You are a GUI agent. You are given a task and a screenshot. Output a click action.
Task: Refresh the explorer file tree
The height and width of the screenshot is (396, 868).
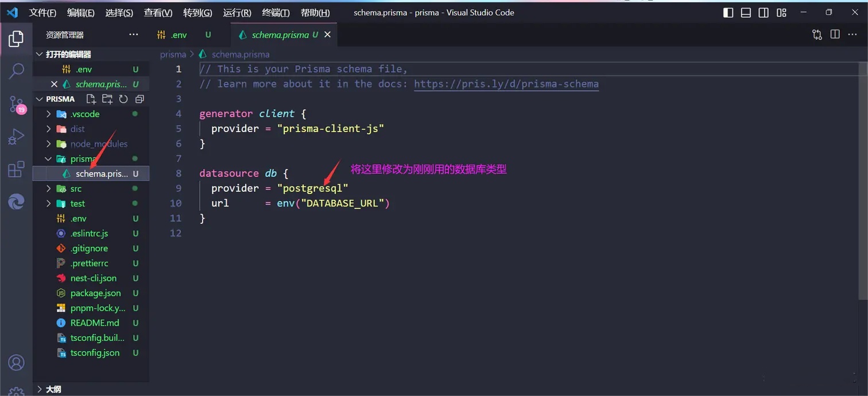coord(123,99)
